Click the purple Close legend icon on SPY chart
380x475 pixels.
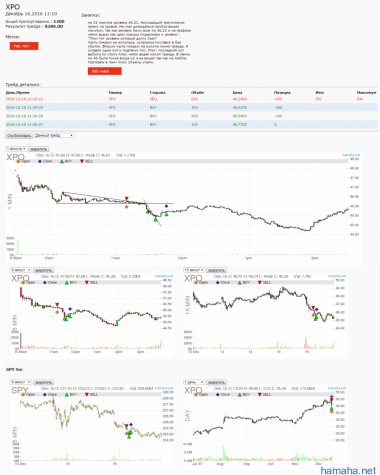point(45,394)
